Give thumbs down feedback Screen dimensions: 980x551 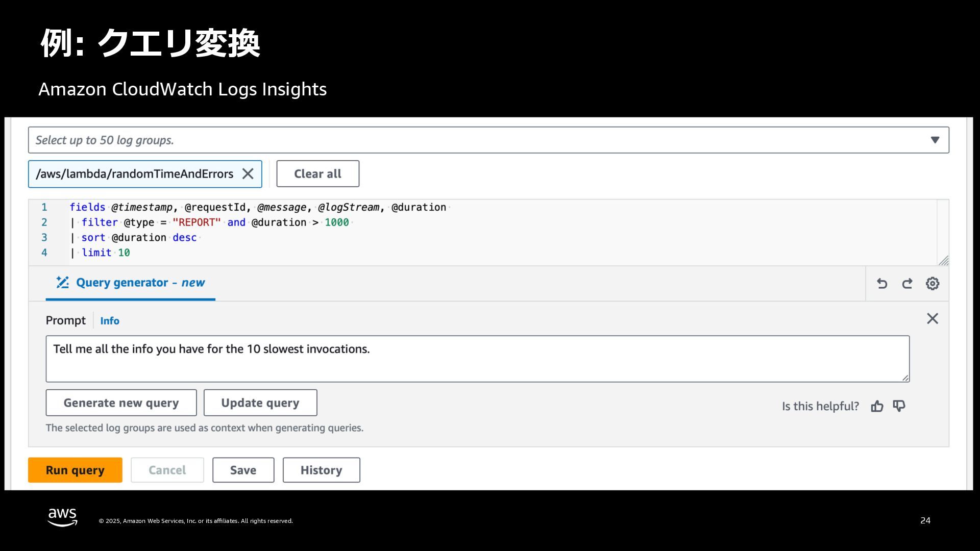tap(899, 406)
